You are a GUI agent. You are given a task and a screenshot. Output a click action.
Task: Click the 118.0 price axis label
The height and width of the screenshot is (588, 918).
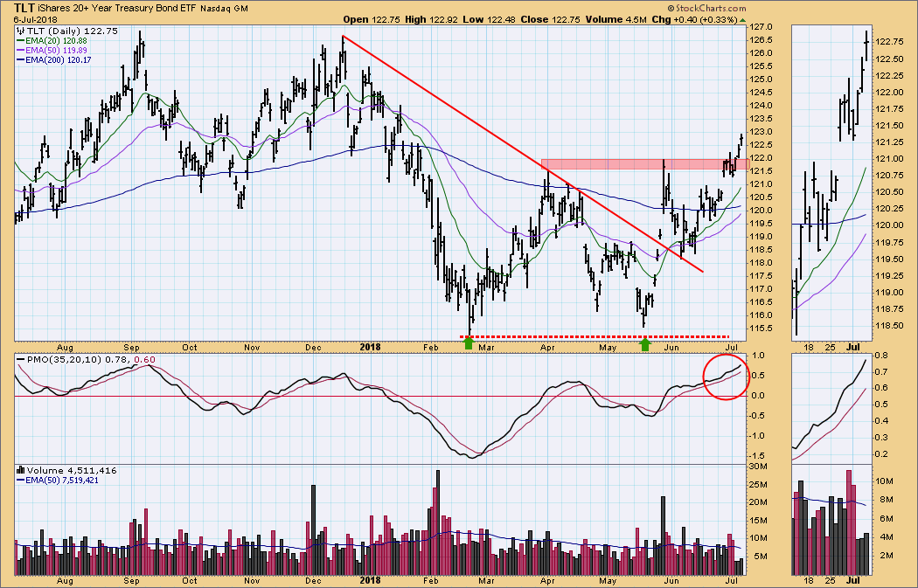tap(762, 263)
